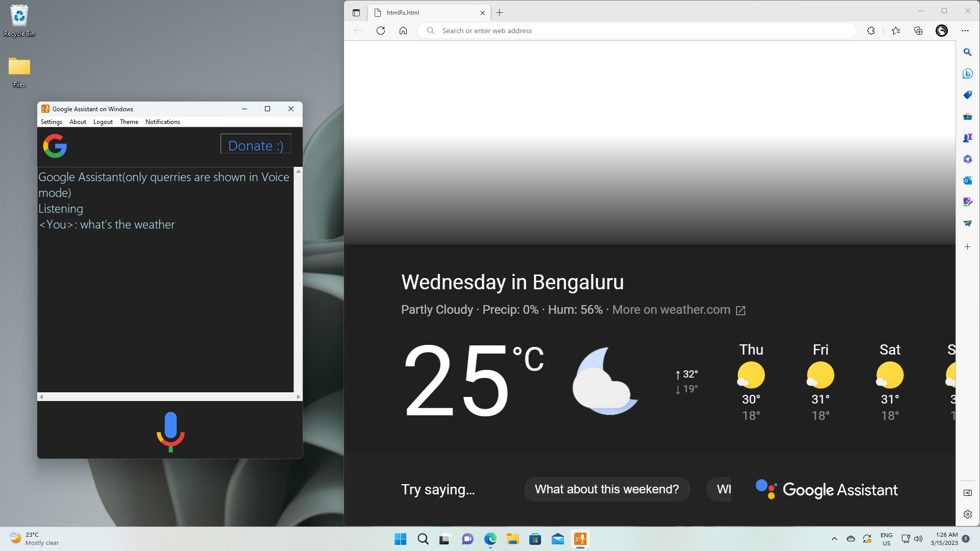The width and height of the screenshot is (980, 551).
Task: Open browser Favorites star icon
Action: (895, 31)
